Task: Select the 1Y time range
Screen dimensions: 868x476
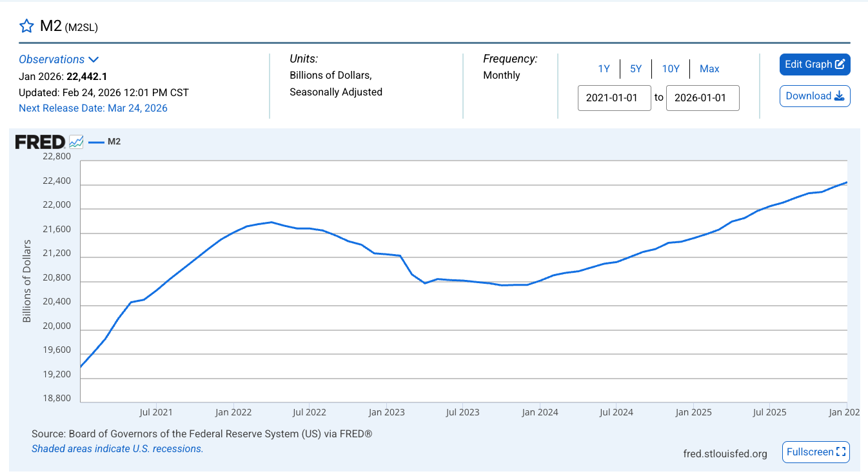Action: click(604, 68)
